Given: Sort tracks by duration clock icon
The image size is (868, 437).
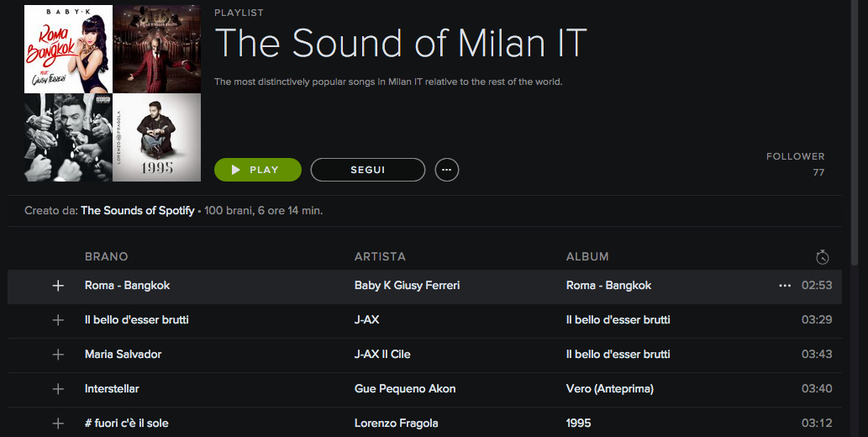Looking at the screenshot, I should click(x=822, y=256).
